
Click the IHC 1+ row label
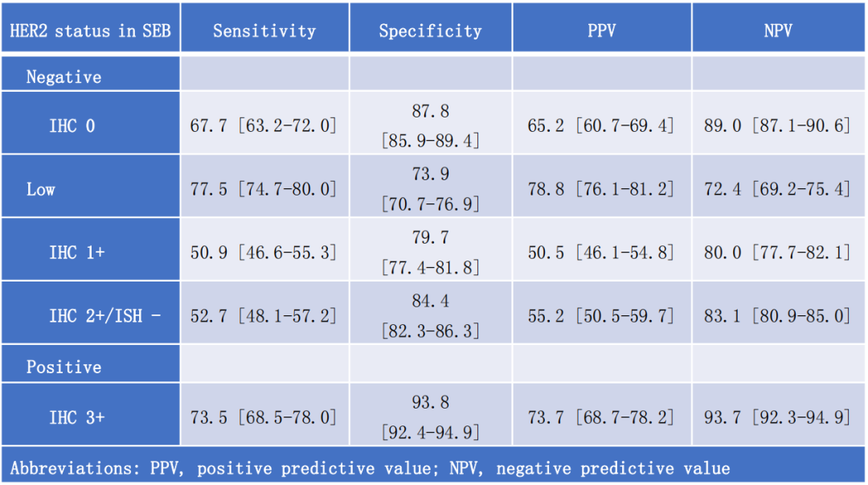pos(76,253)
